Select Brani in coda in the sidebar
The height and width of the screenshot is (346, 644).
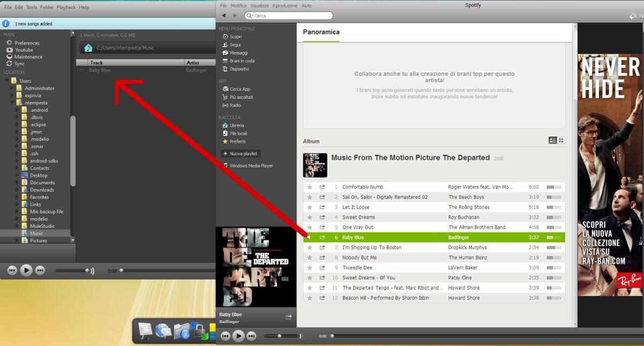point(243,60)
